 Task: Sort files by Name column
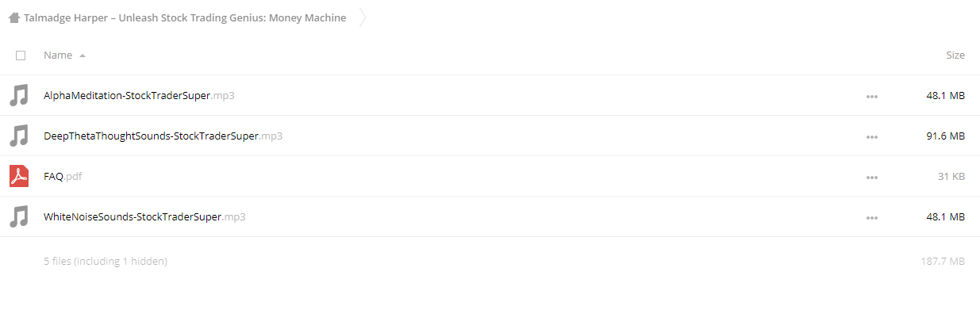coord(58,55)
